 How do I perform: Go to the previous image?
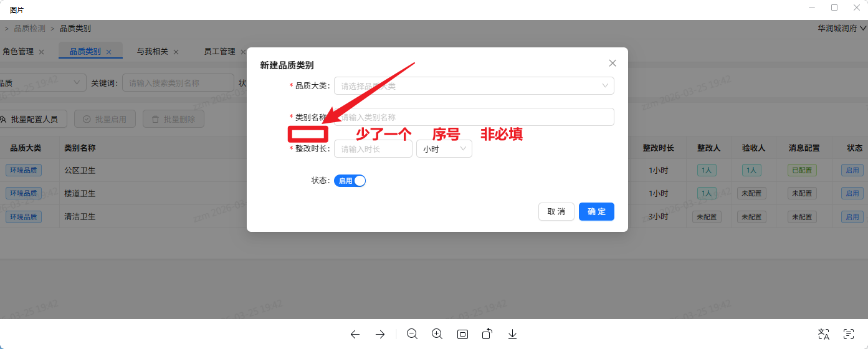click(355, 334)
